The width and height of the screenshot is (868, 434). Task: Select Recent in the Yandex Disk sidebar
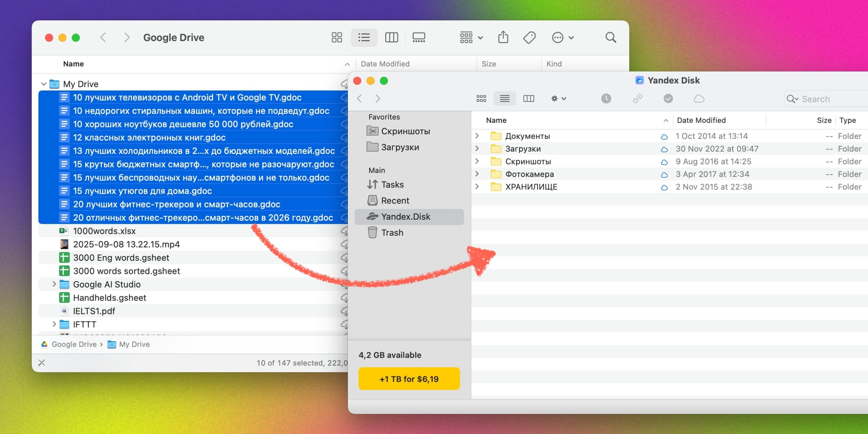(395, 201)
